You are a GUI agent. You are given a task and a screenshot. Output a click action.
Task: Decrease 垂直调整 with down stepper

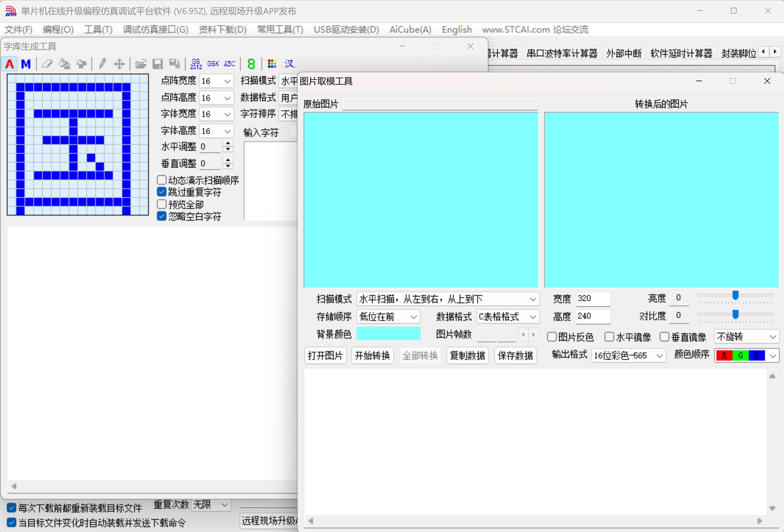(x=228, y=167)
